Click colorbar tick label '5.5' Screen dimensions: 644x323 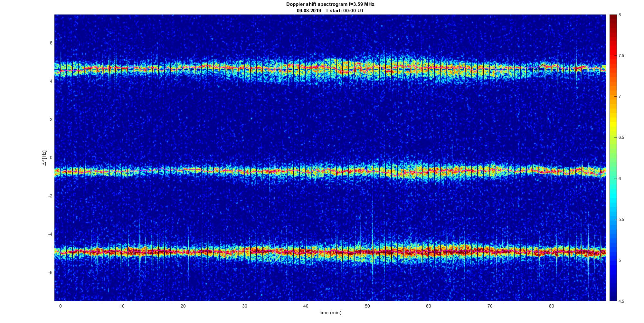(x=621, y=219)
